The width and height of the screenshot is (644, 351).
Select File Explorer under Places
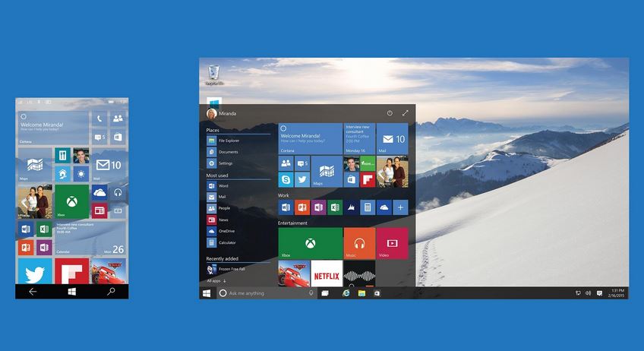tap(228, 141)
